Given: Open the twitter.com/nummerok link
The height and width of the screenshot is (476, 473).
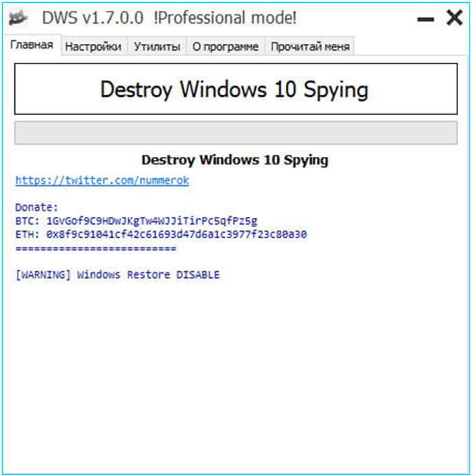Looking at the screenshot, I should (102, 181).
